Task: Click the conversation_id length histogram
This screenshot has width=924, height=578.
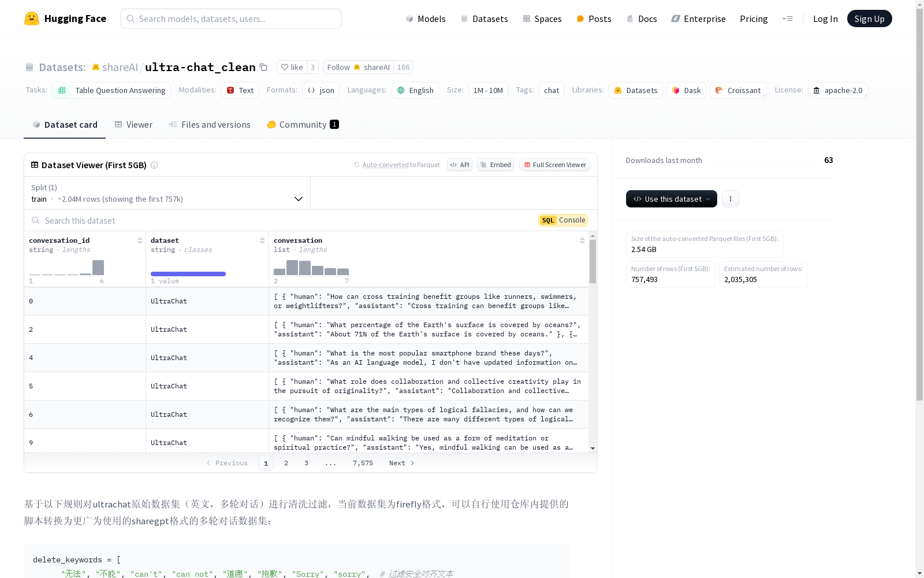Action: (66, 268)
